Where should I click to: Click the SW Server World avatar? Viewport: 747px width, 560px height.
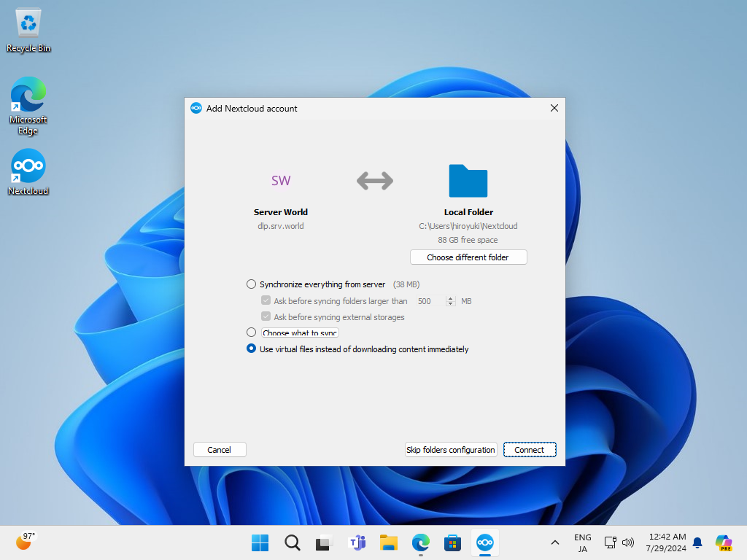pos(281,181)
